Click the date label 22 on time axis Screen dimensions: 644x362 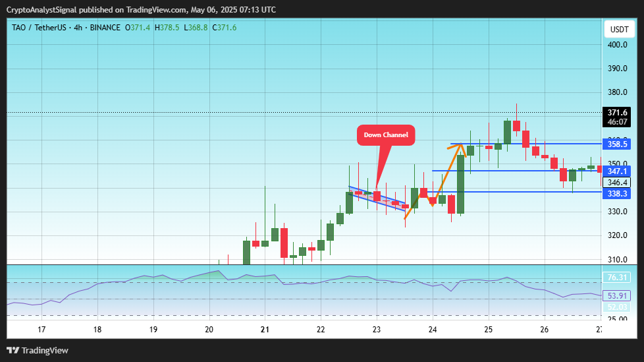click(321, 330)
